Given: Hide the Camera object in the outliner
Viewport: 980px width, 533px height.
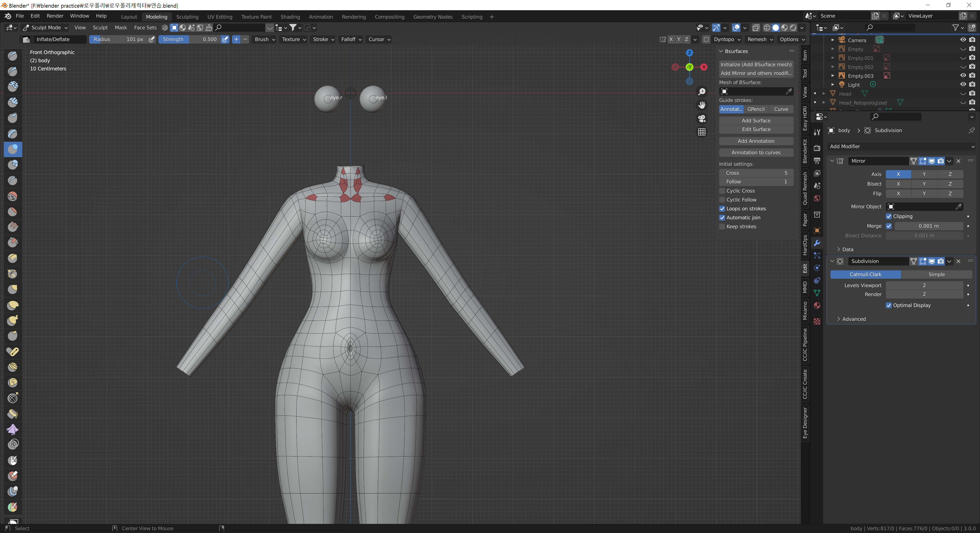Looking at the screenshot, I should (x=963, y=40).
